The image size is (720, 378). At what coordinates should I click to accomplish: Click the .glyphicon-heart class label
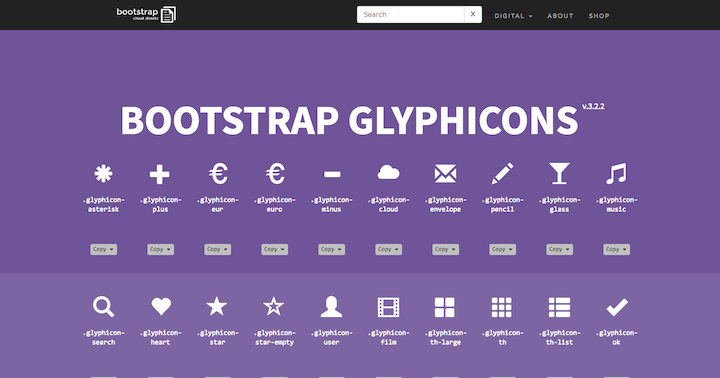point(160,337)
